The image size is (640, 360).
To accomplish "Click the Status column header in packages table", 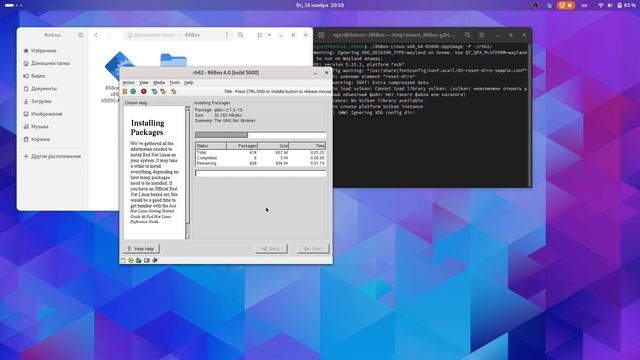I will pyautogui.click(x=211, y=146).
